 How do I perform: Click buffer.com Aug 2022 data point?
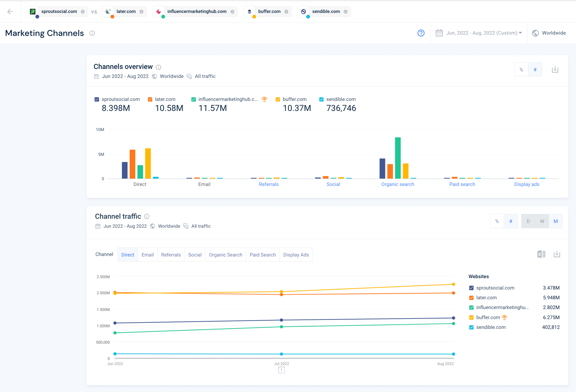(x=454, y=284)
